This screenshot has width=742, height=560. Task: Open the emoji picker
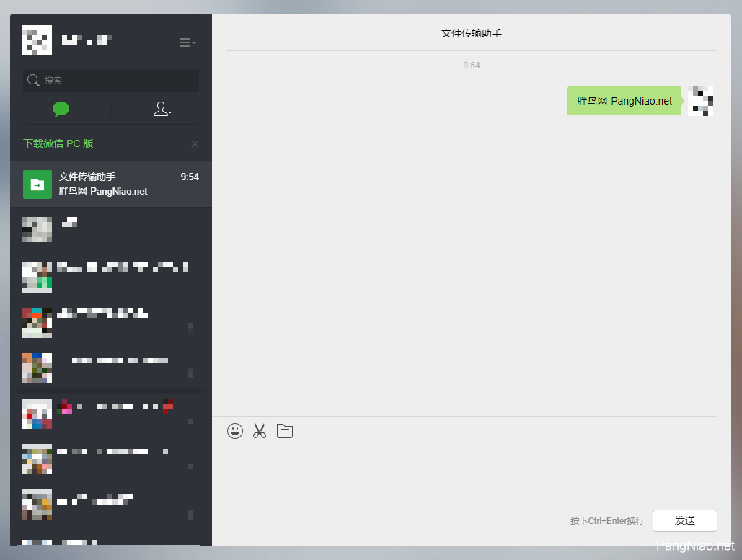[x=235, y=431]
